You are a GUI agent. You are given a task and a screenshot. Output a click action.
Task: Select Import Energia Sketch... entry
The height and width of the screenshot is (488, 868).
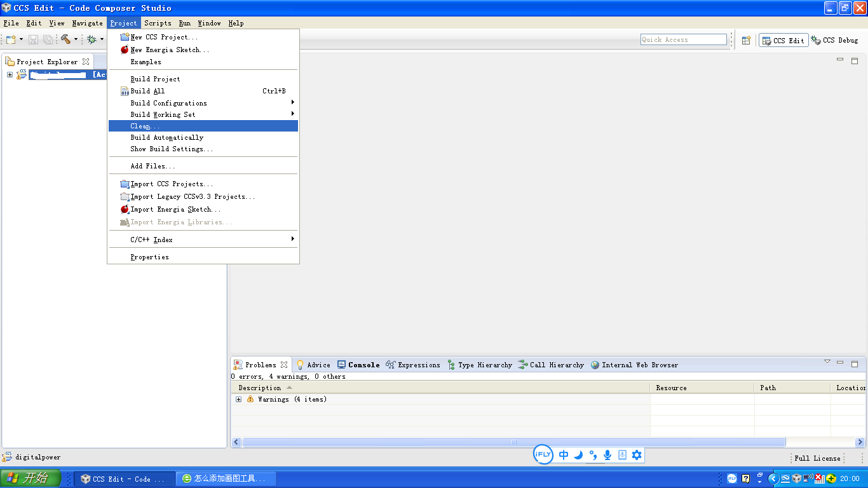point(203,209)
